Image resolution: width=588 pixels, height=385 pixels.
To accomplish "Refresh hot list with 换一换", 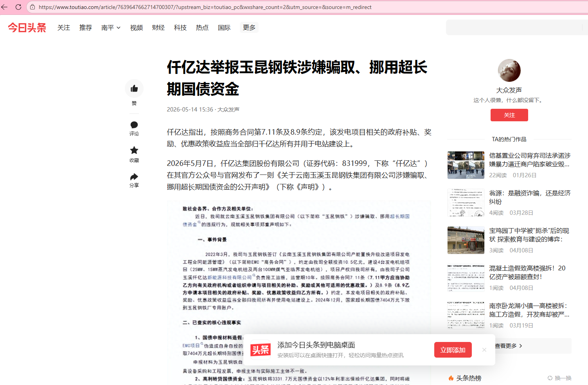I will pyautogui.click(x=559, y=378).
